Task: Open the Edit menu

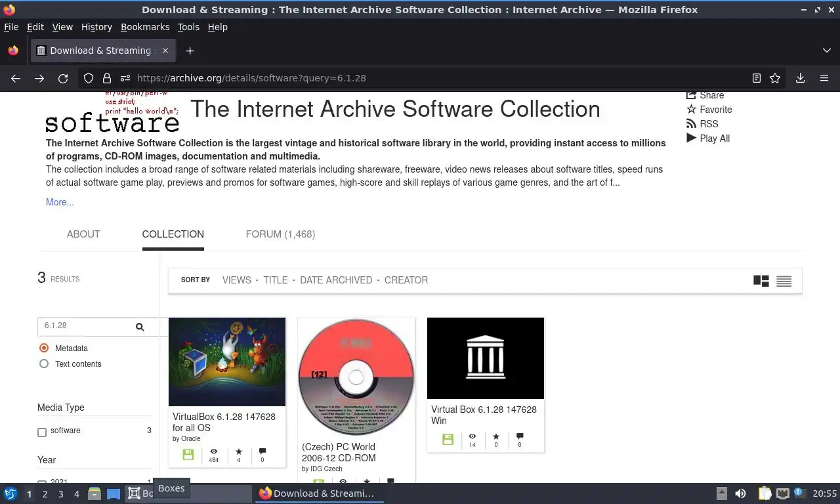Action: pos(35,27)
